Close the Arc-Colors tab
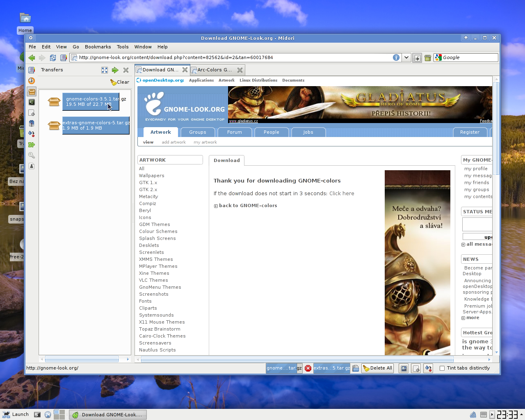 pos(240,70)
